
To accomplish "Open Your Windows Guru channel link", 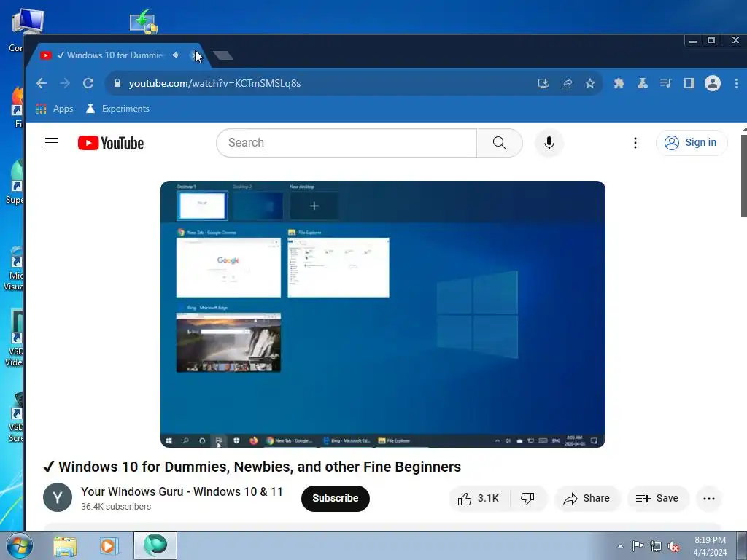I will point(182,491).
